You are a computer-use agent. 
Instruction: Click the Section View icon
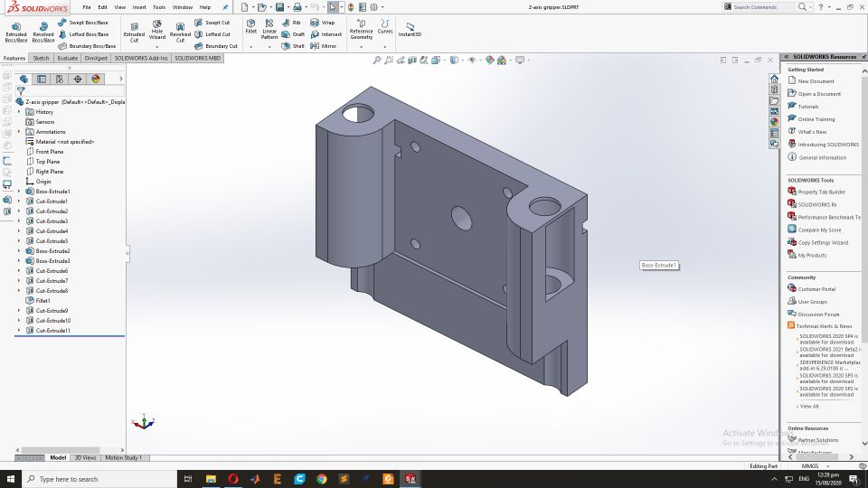tap(412, 60)
